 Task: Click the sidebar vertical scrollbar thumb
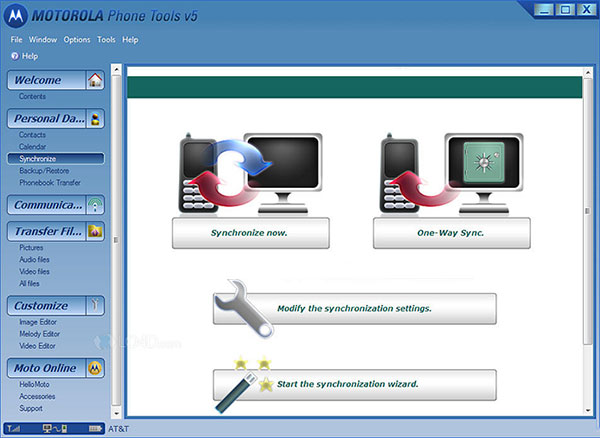coord(116,240)
